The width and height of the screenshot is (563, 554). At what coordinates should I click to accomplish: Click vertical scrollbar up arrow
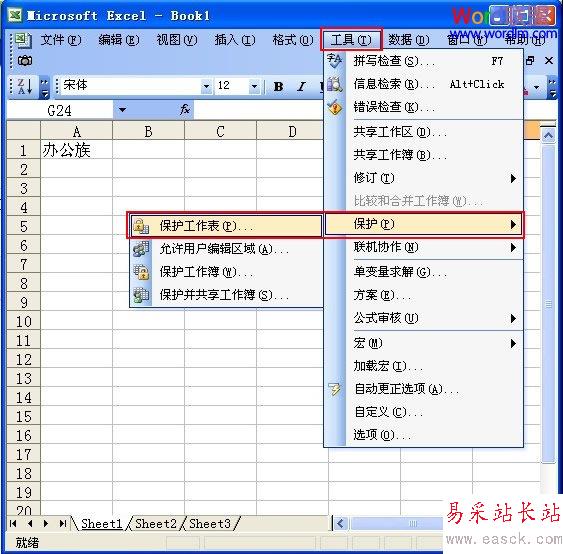point(548,136)
